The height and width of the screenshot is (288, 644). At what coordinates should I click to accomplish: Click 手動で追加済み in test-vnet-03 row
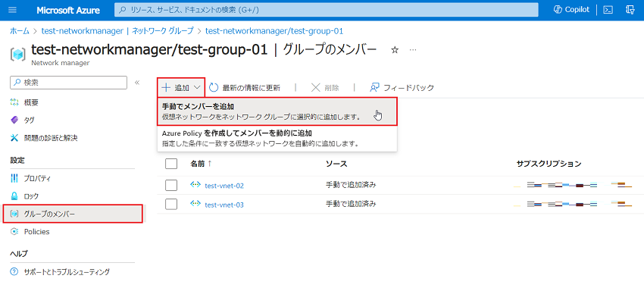(351, 203)
